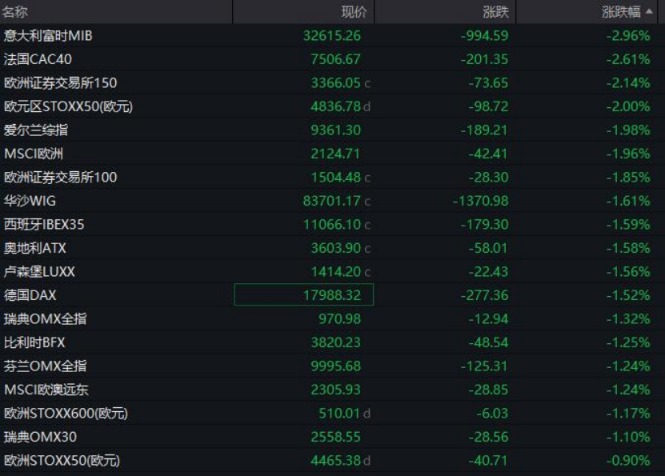Open the 德国DAX index

[31, 294]
